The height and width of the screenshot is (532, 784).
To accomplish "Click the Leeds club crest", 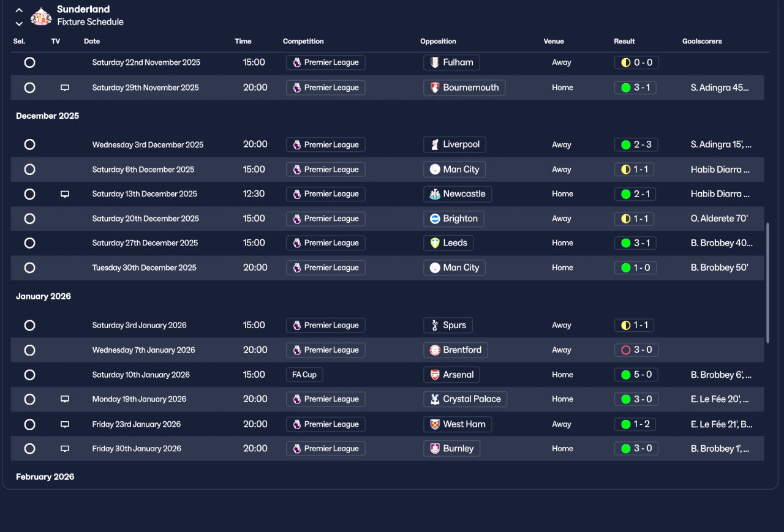I will point(435,243).
